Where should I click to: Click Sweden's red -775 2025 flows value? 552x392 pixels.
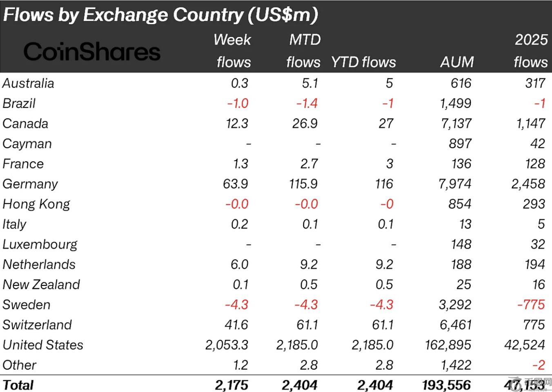[531, 305]
